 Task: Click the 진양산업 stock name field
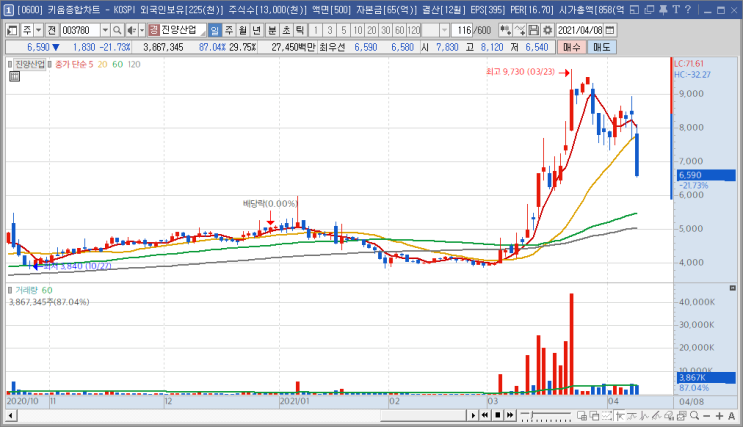coord(183,30)
